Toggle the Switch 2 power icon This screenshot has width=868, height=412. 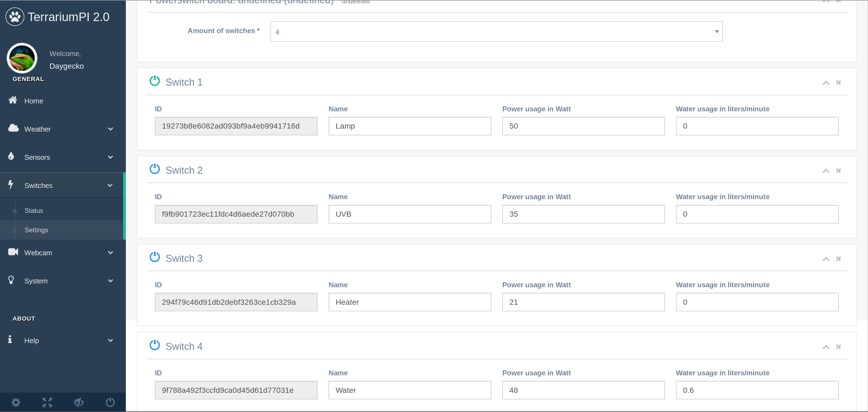(155, 169)
